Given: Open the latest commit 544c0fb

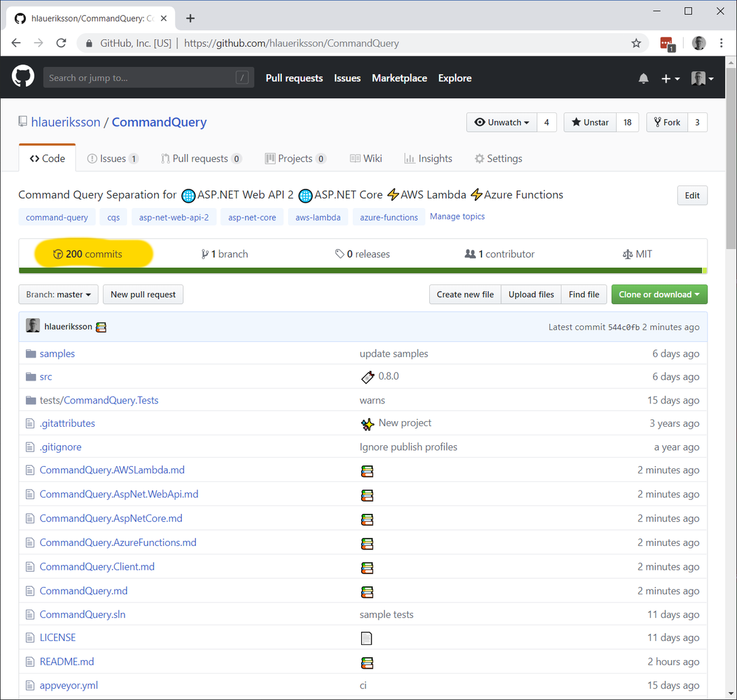Looking at the screenshot, I should tap(623, 327).
